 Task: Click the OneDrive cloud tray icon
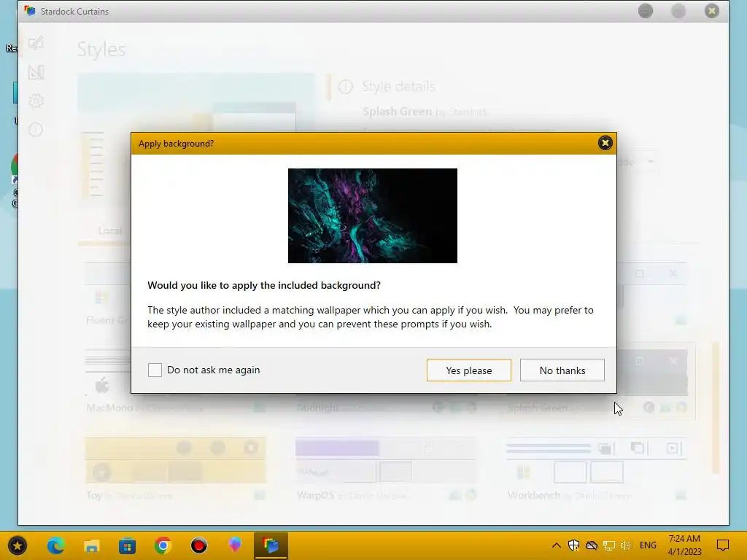click(x=591, y=545)
